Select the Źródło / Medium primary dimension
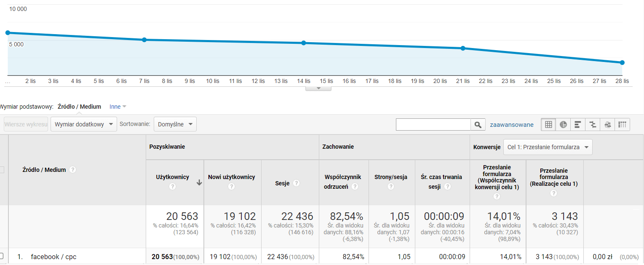 [x=79, y=107]
